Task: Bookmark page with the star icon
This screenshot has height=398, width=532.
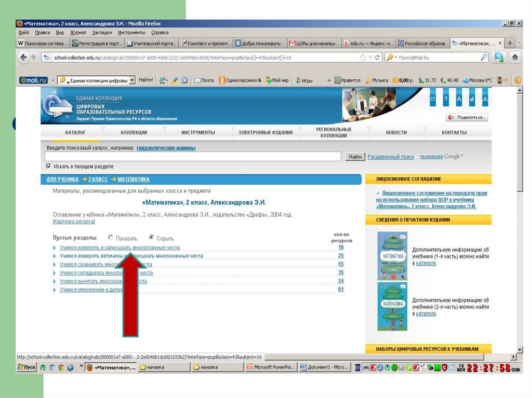Action: 363,58
